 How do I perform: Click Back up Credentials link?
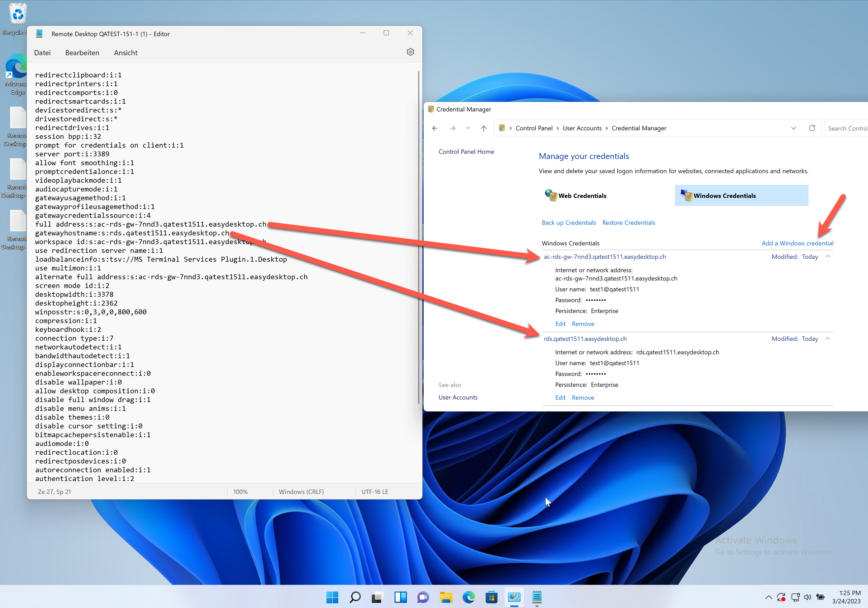(x=569, y=222)
